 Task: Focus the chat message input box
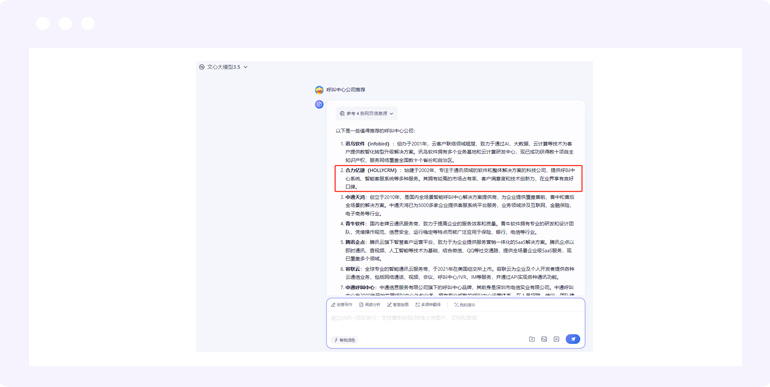(x=456, y=322)
